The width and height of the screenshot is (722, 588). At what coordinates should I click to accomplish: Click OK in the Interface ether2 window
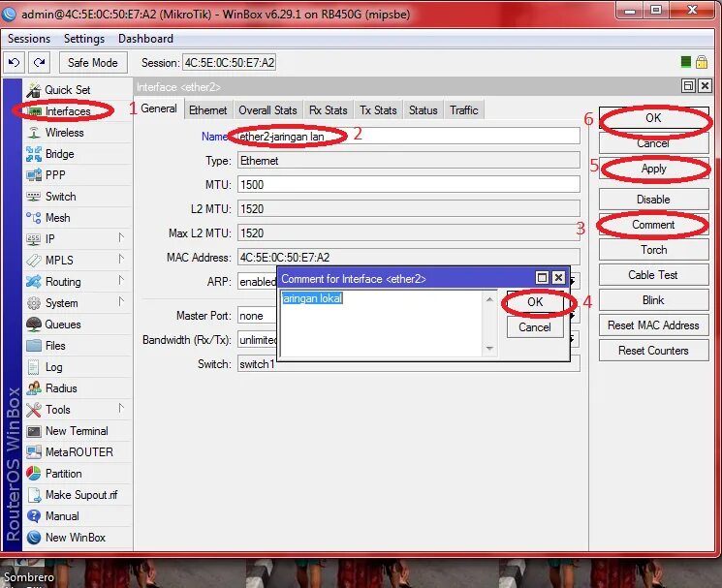click(653, 118)
